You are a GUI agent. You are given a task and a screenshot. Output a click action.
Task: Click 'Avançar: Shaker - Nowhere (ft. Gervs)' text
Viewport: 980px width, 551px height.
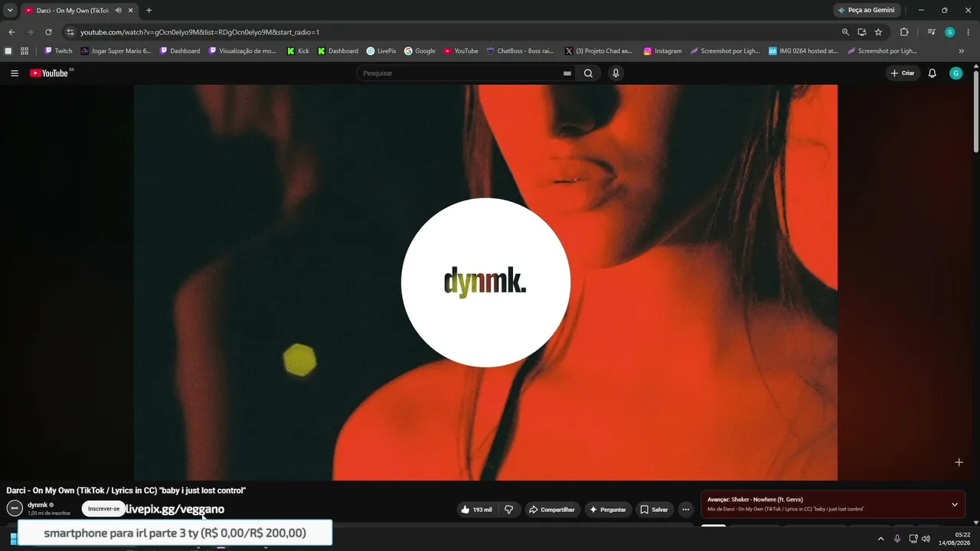click(755, 500)
